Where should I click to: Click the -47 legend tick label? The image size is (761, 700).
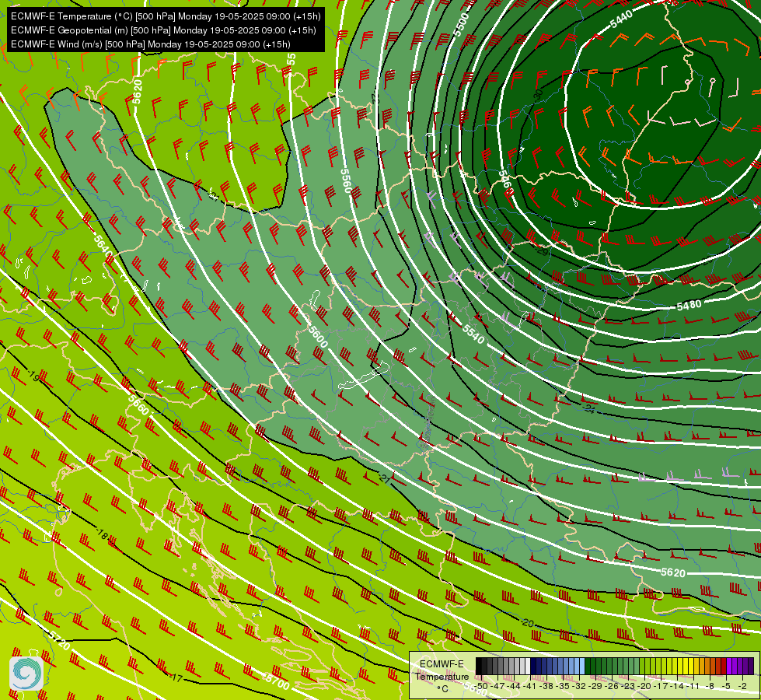(498, 686)
